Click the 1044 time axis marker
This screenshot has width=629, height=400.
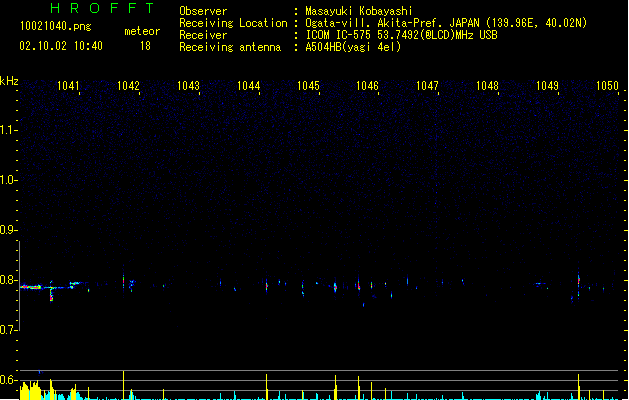click(x=248, y=85)
